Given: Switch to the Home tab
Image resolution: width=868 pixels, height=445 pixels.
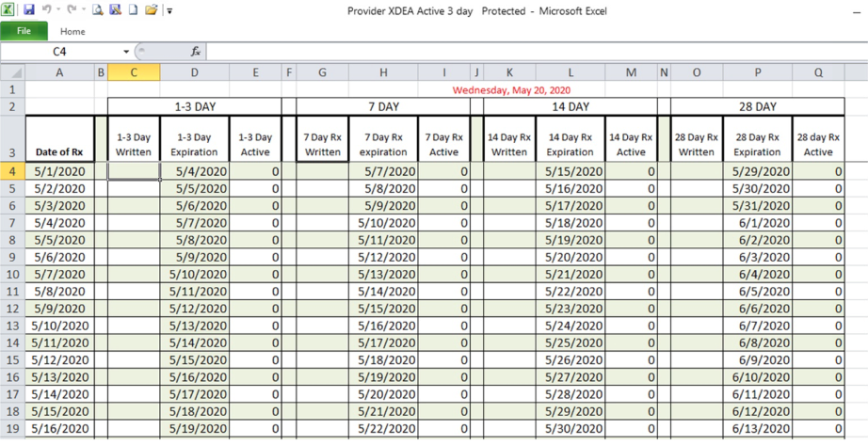Looking at the screenshot, I should 72,32.
